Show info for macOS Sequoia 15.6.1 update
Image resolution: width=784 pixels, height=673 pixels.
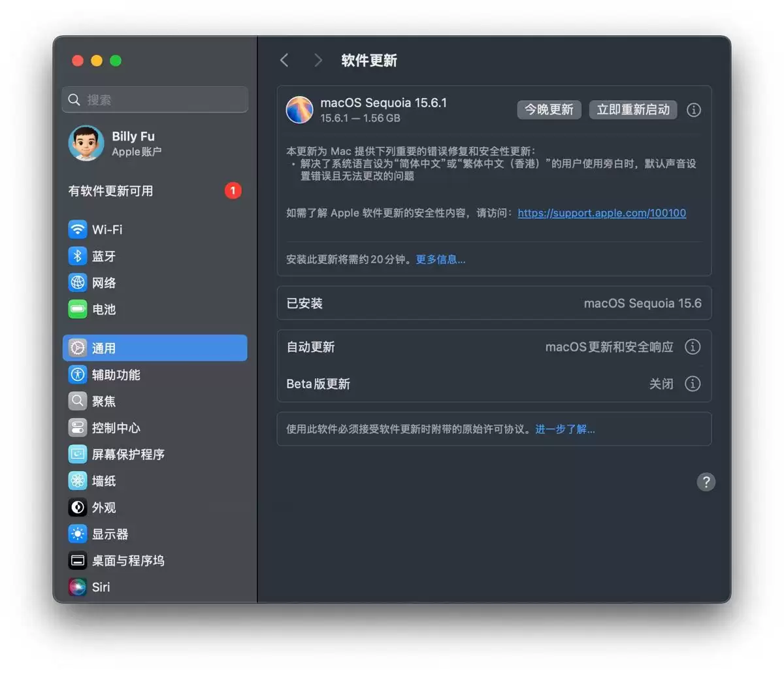tap(694, 110)
